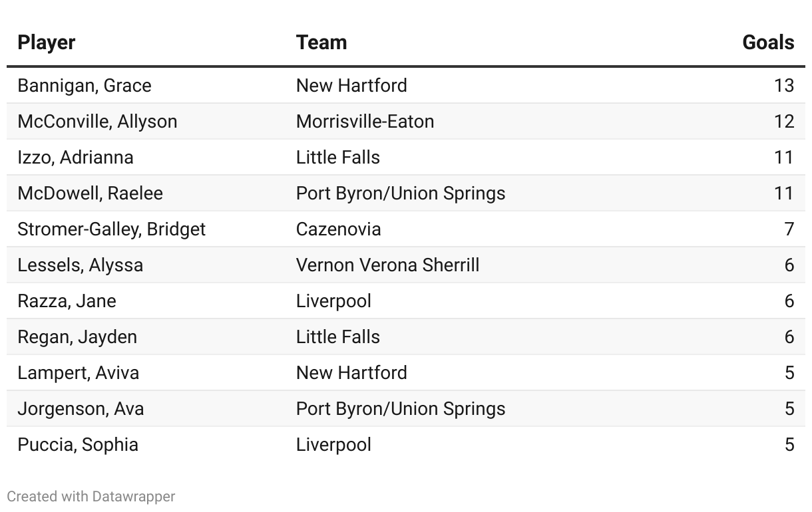Screen dimensions: 812x512
Task: Click McDowell, Raelee in the table
Action: coord(90,193)
